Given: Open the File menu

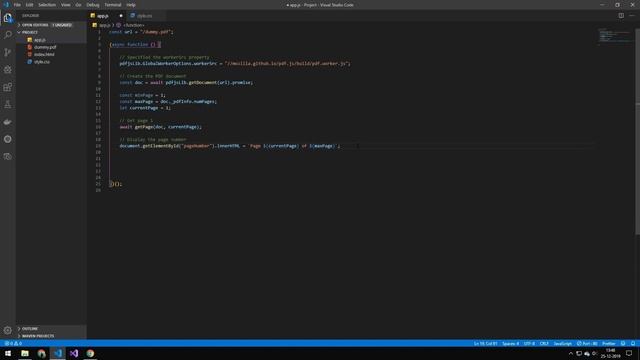Looking at the screenshot, I should tap(17, 5).
